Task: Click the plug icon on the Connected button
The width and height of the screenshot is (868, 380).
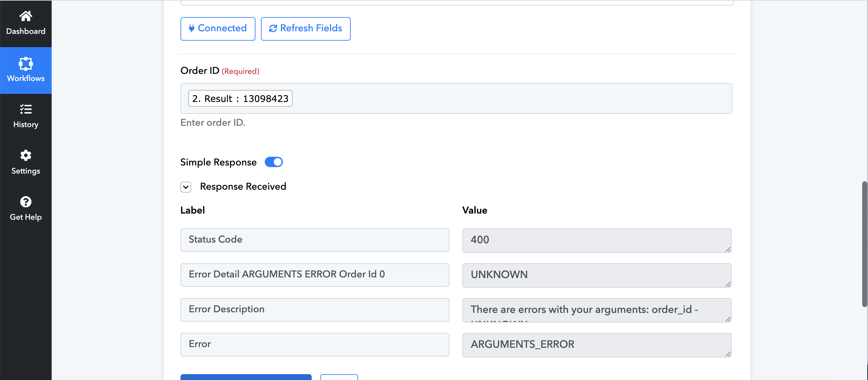Action: click(191, 28)
